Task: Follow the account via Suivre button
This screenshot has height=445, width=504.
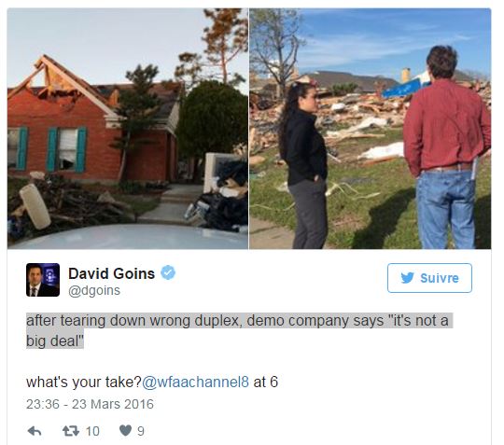Action: [429, 278]
